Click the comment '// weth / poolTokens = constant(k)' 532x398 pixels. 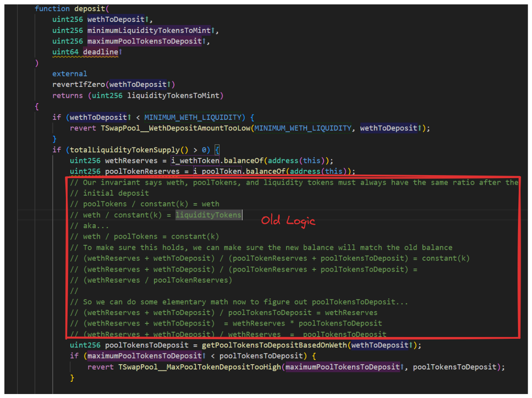click(x=144, y=237)
